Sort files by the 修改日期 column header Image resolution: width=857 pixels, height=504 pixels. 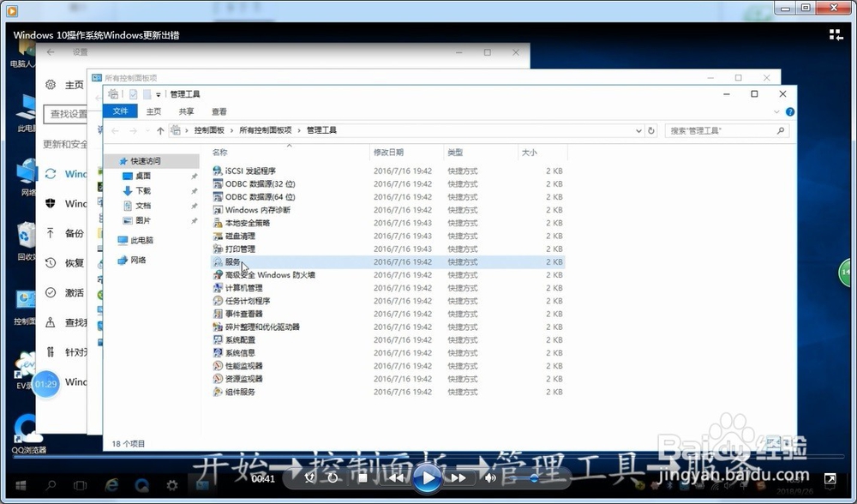coord(388,153)
